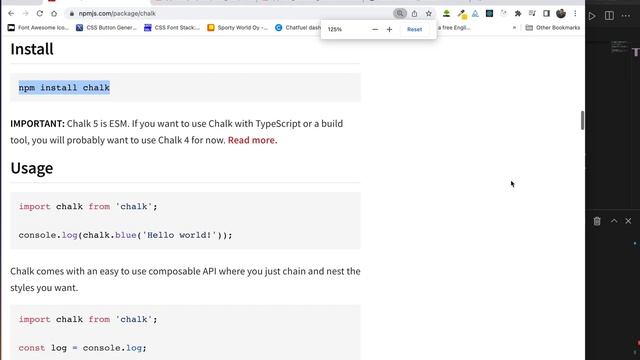Run code with VS Code play button

[x=592, y=16]
